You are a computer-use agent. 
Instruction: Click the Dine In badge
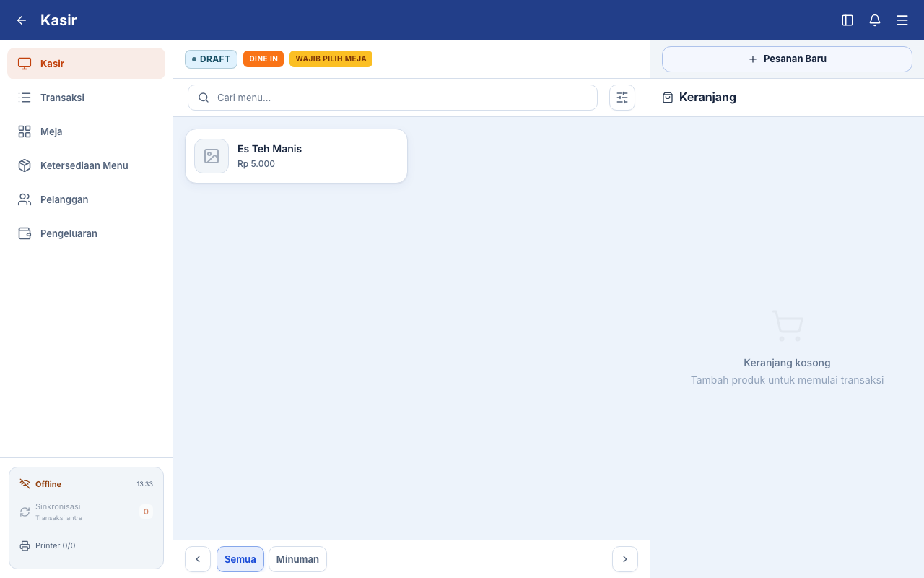pos(263,59)
